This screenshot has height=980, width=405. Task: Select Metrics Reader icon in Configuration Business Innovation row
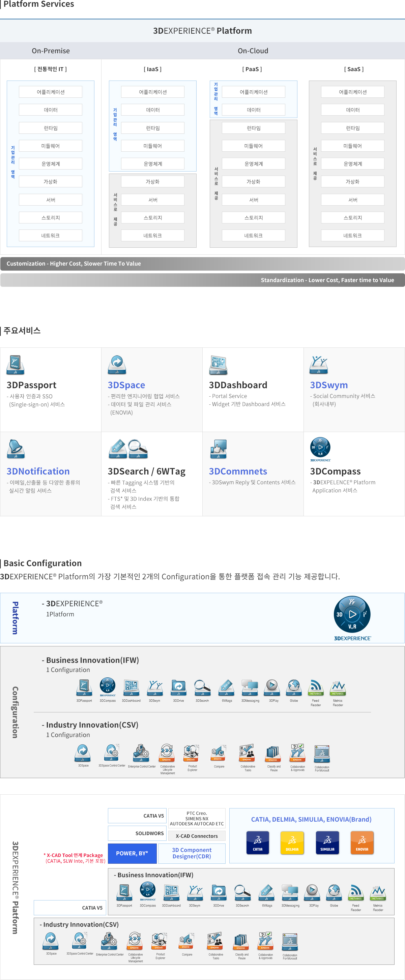coord(338,687)
